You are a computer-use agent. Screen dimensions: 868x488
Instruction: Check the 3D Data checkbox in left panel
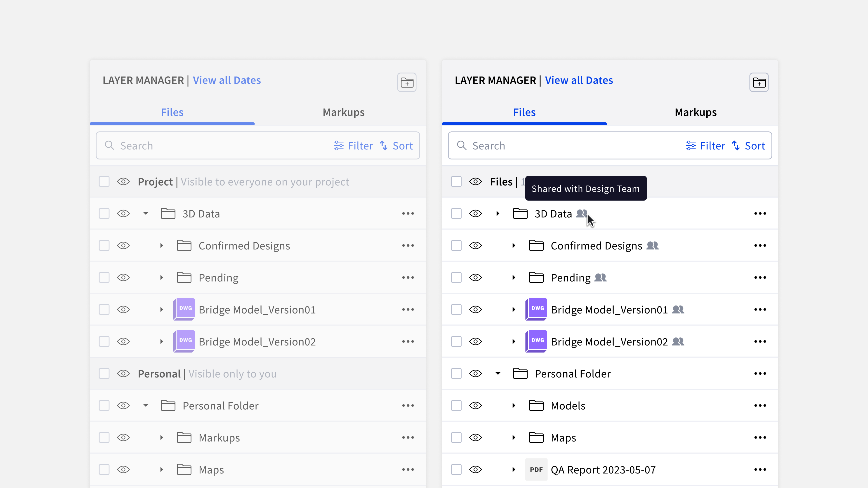pyautogui.click(x=104, y=213)
